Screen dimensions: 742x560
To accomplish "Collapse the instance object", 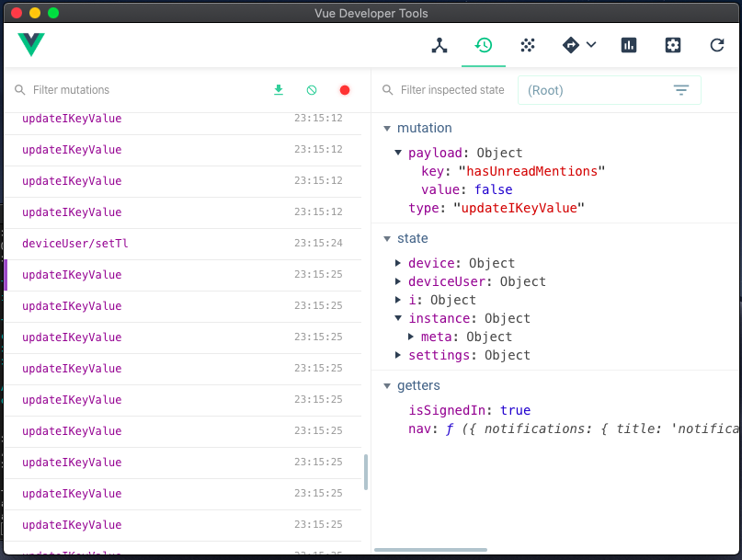I will tap(398, 318).
